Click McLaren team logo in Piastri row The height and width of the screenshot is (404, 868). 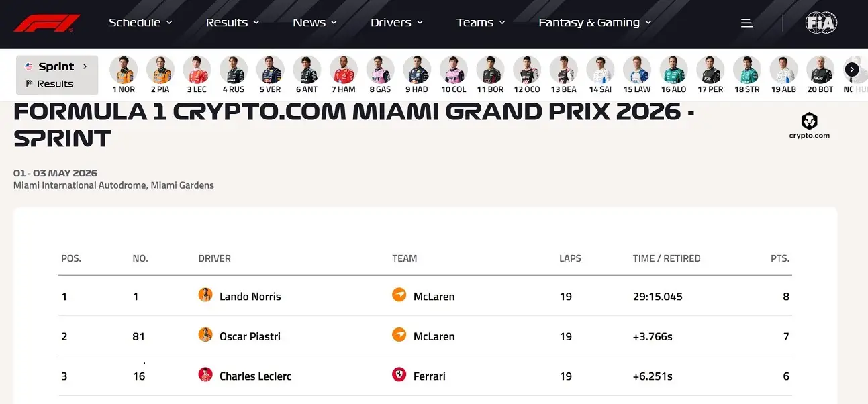click(399, 334)
